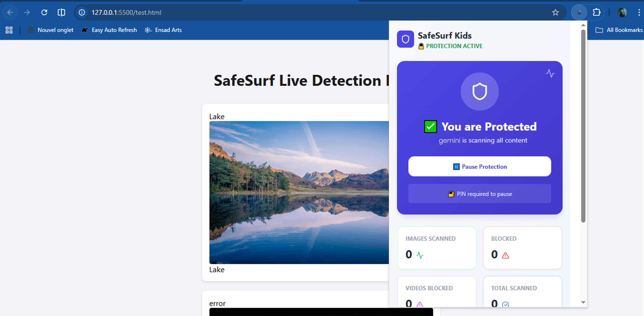This screenshot has width=644, height=316.
Task: Open the browser three-dot menu
Action: tap(639, 12)
